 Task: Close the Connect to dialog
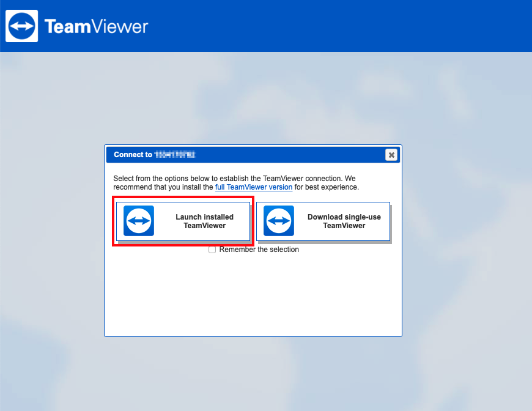click(391, 155)
